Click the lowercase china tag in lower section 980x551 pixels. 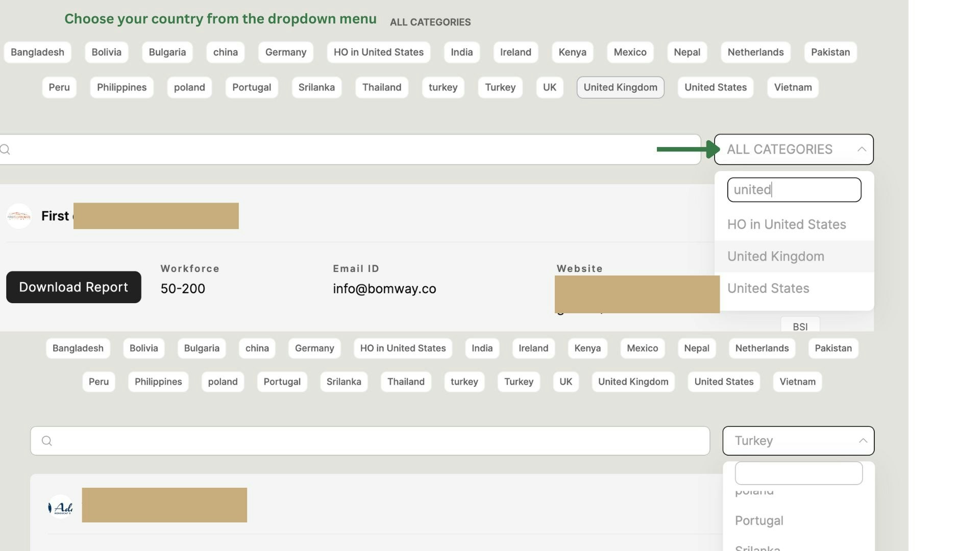[257, 348]
